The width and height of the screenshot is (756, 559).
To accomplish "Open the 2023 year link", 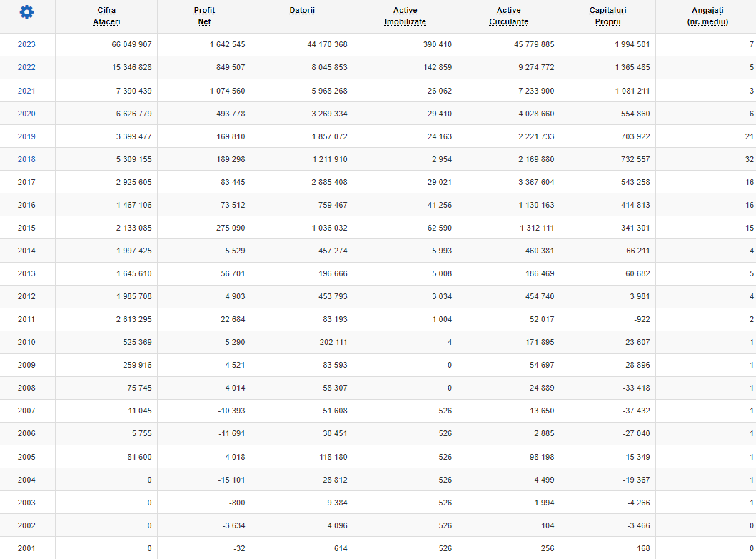I will pyautogui.click(x=26, y=44).
